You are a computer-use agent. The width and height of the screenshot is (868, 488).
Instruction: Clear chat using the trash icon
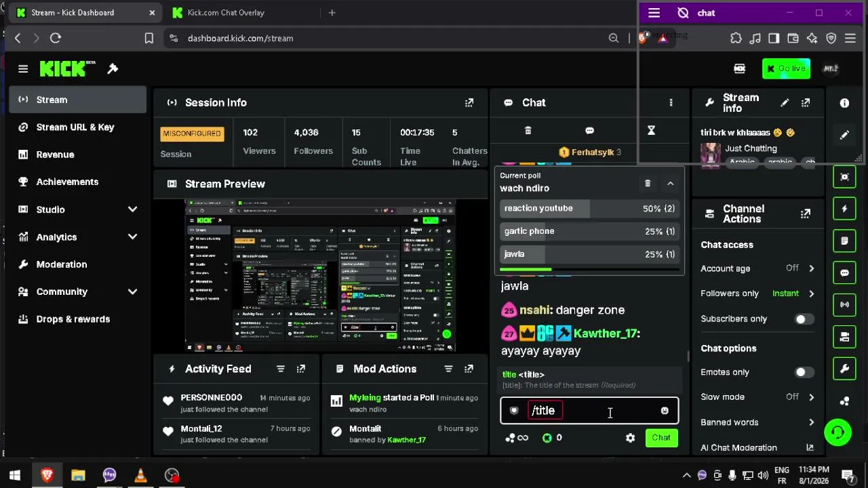[x=528, y=131]
